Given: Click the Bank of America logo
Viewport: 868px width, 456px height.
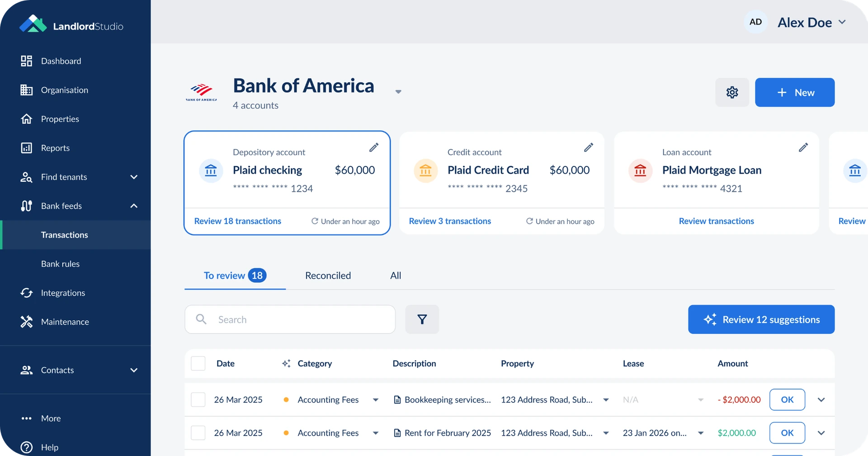Looking at the screenshot, I should click(201, 92).
